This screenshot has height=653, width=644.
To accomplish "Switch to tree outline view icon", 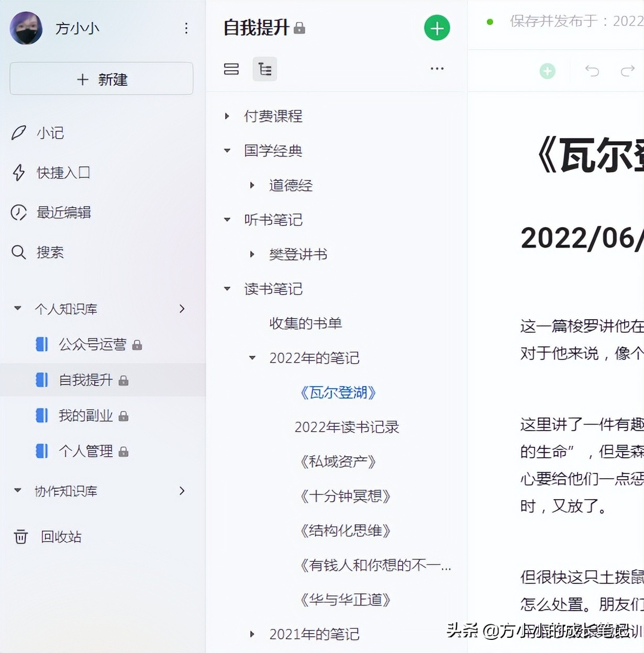I will (265, 69).
